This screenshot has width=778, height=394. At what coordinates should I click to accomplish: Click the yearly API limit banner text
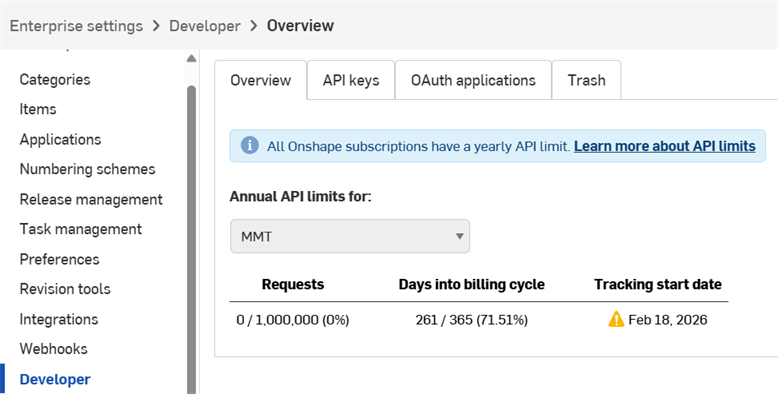418,146
